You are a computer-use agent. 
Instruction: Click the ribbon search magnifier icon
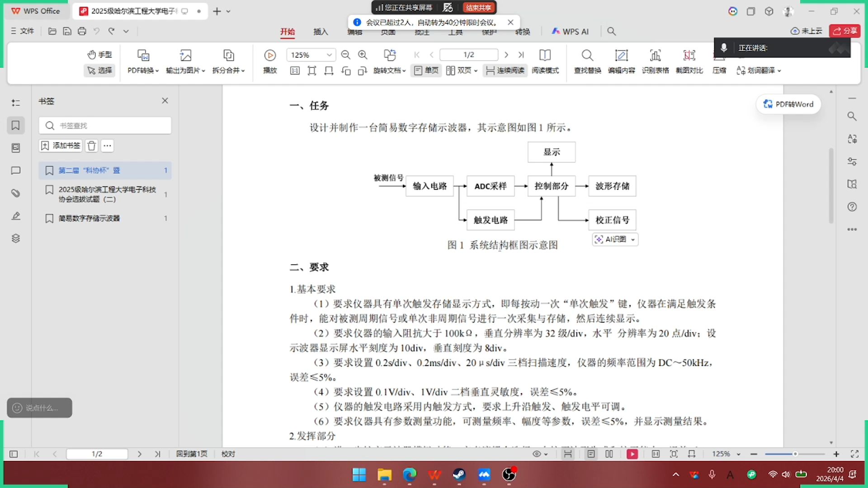612,31
